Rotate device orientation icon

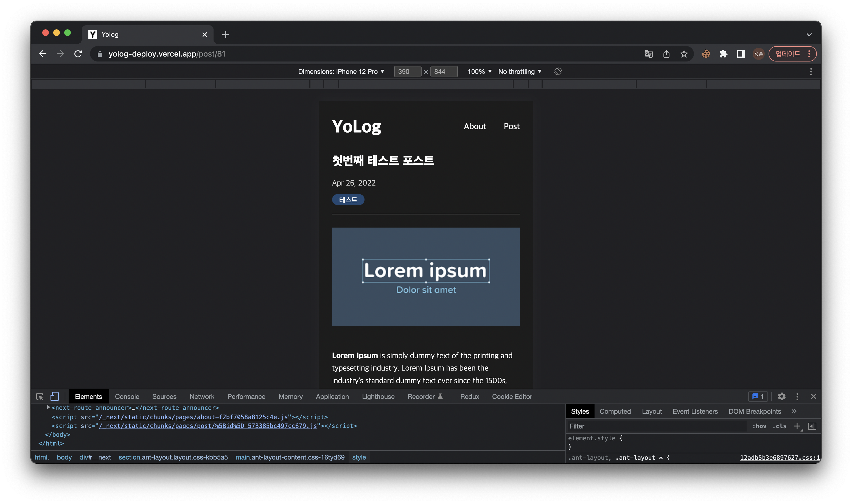coord(558,71)
